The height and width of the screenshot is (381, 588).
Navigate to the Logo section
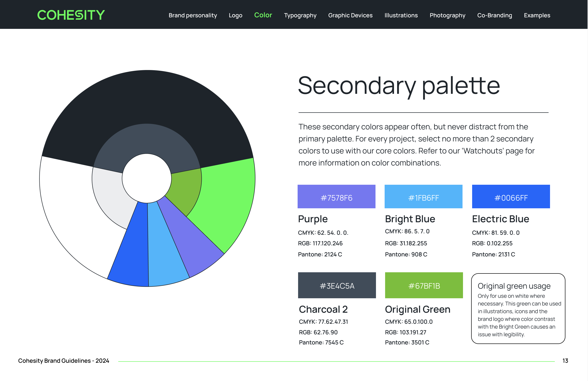235,15
